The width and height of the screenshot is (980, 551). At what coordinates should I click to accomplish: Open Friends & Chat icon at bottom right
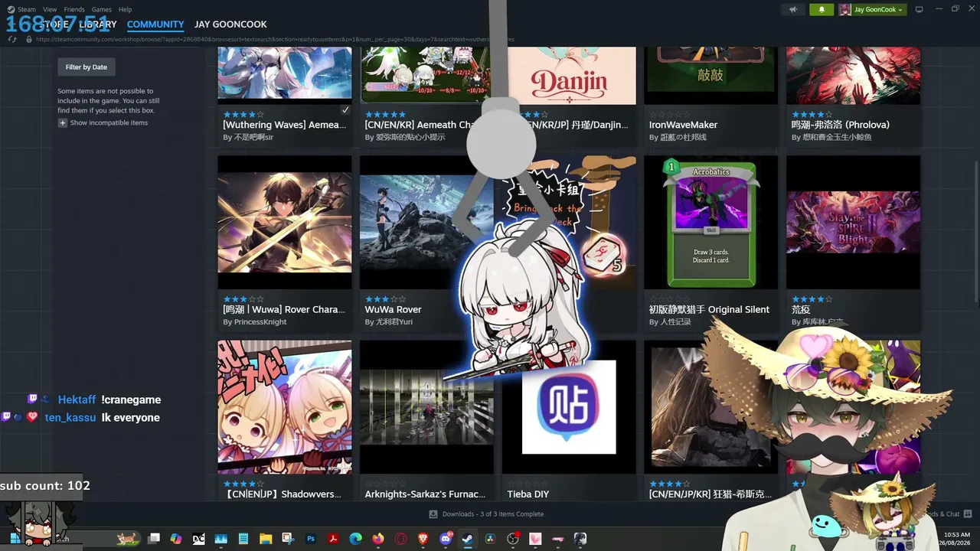968,514
